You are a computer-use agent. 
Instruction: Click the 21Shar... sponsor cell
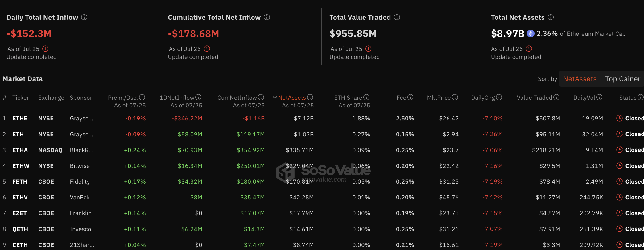click(x=82, y=245)
